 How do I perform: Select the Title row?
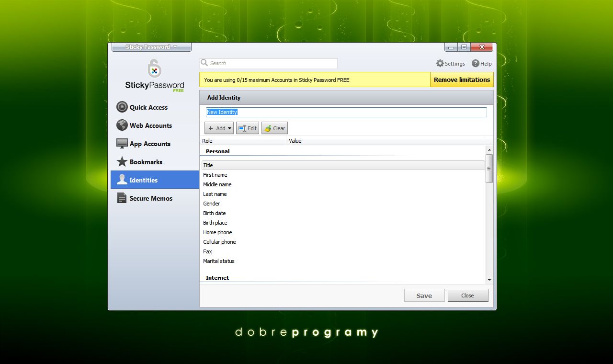pos(343,165)
